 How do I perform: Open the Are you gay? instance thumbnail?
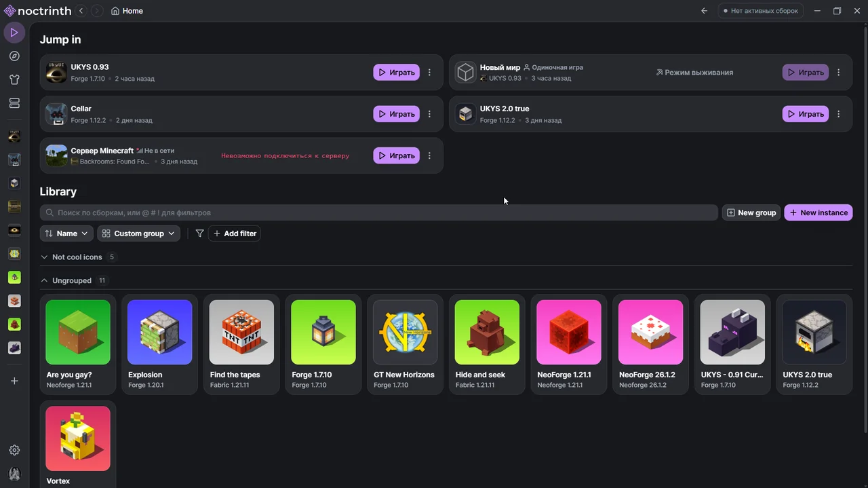pos(78,332)
